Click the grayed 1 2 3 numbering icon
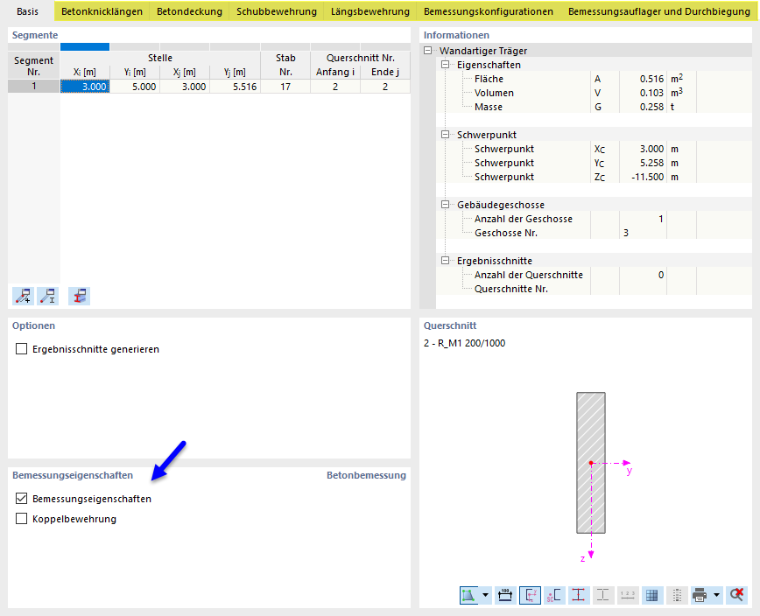This screenshot has width=760, height=616. coord(628,595)
